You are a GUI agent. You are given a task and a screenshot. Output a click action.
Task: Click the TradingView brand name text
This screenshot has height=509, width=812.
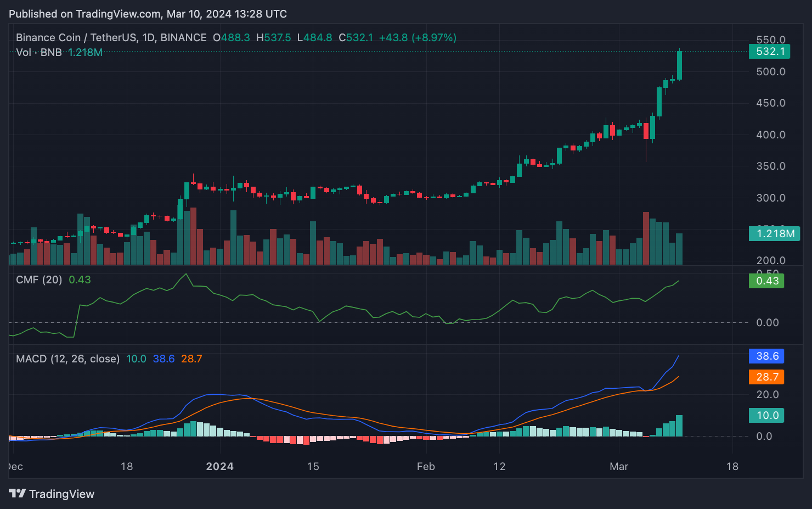(61, 494)
